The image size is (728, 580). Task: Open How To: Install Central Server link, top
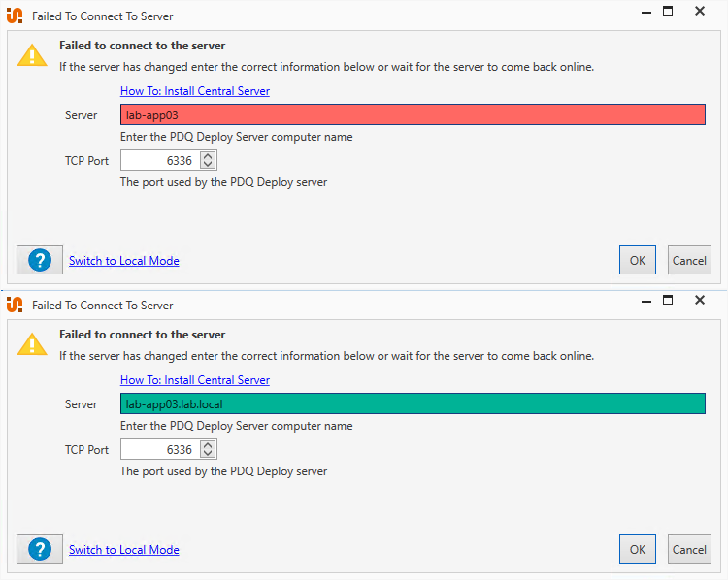195,91
